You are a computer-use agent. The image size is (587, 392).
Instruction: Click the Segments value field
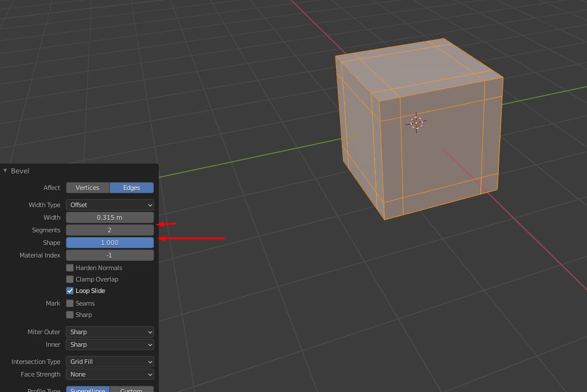[x=110, y=230]
